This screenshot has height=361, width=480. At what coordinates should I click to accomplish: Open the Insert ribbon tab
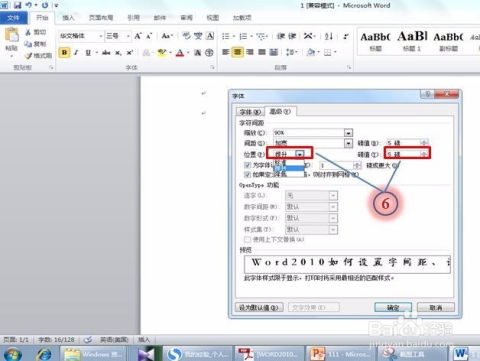68,18
